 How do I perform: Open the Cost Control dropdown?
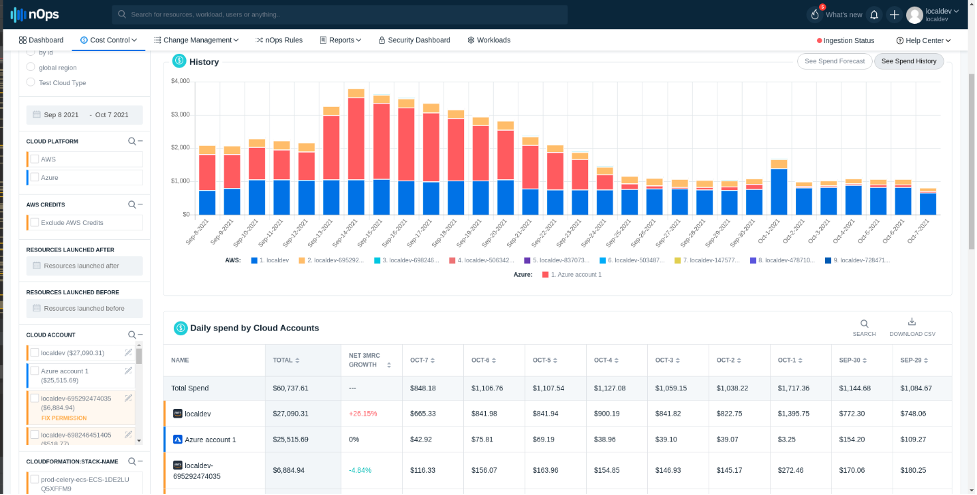point(110,40)
